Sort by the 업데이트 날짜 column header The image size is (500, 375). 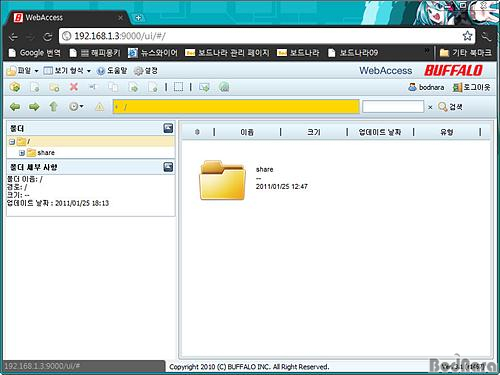pos(380,132)
